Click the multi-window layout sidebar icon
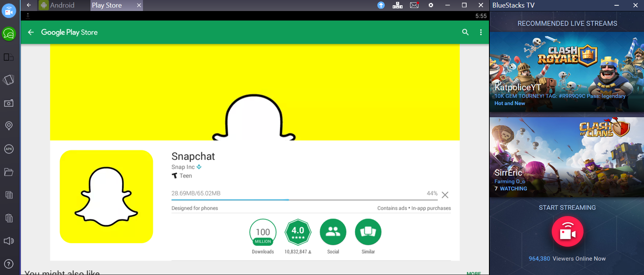644x275 pixels. [9, 57]
